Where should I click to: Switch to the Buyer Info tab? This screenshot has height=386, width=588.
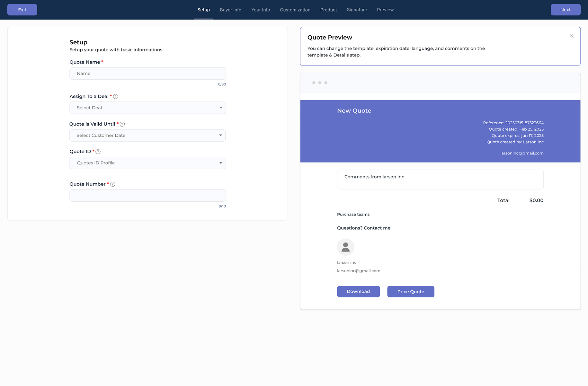[230, 10]
